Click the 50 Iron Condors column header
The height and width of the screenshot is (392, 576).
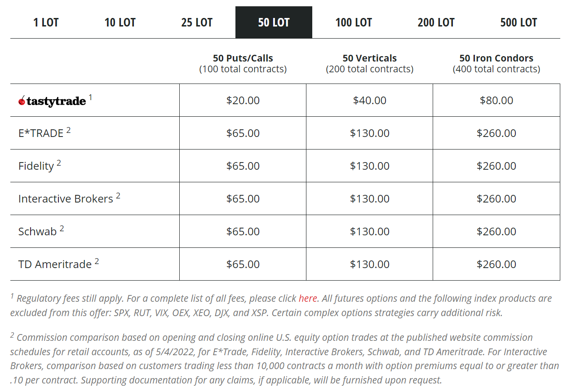coord(496,58)
